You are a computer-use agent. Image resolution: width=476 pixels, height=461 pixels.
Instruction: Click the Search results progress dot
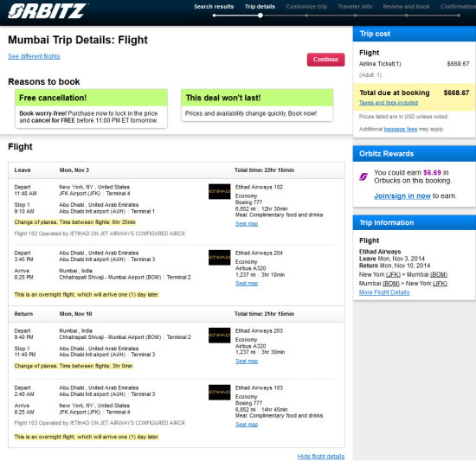click(214, 16)
